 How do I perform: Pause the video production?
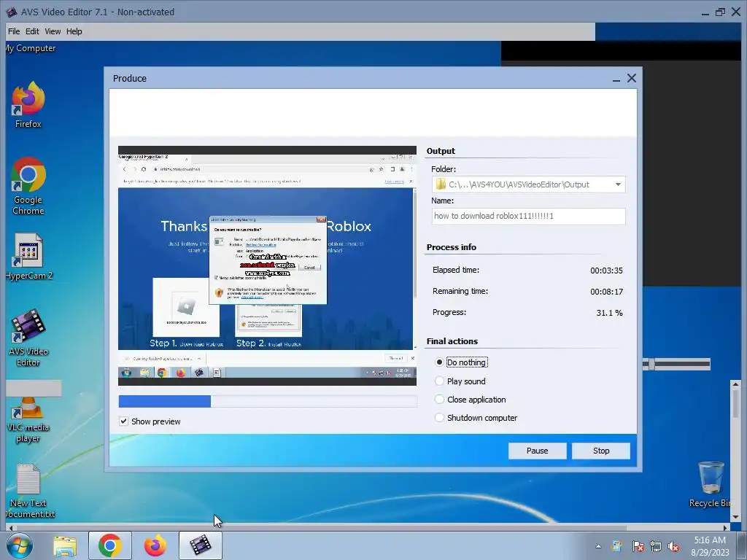coord(538,451)
